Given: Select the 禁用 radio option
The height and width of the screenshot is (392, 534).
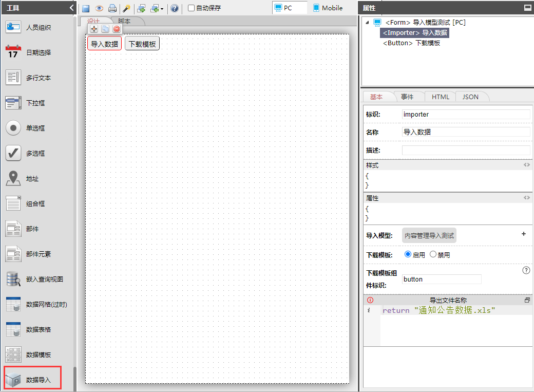Looking at the screenshot, I should pos(433,254).
